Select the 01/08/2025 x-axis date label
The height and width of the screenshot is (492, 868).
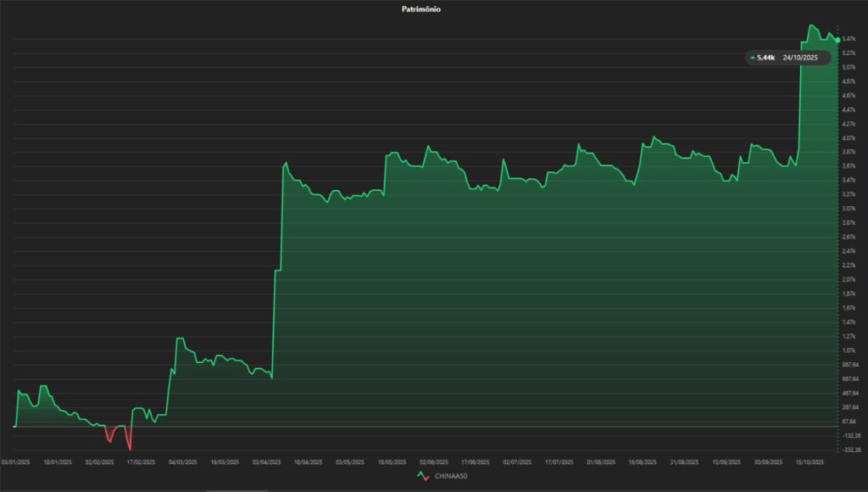coord(600,462)
